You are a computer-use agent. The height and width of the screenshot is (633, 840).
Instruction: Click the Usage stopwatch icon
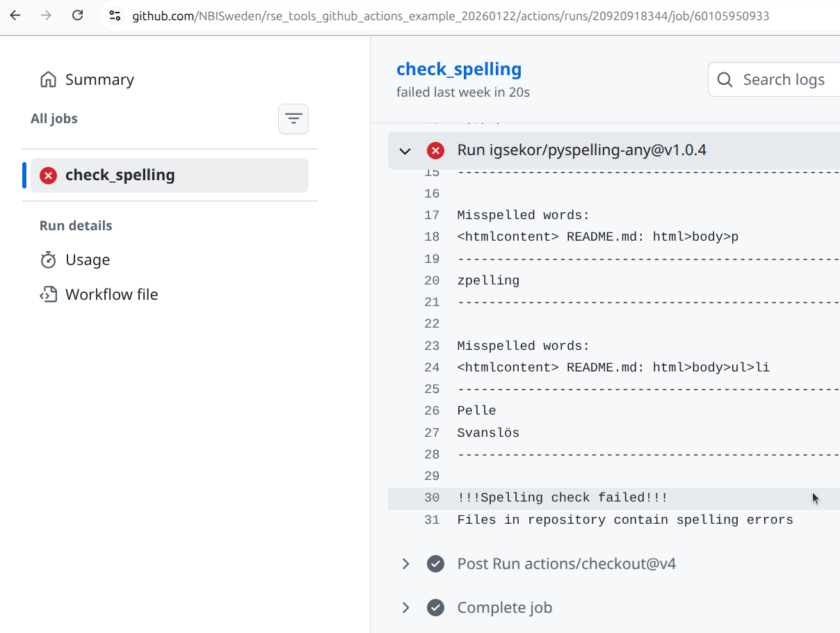coord(48,260)
